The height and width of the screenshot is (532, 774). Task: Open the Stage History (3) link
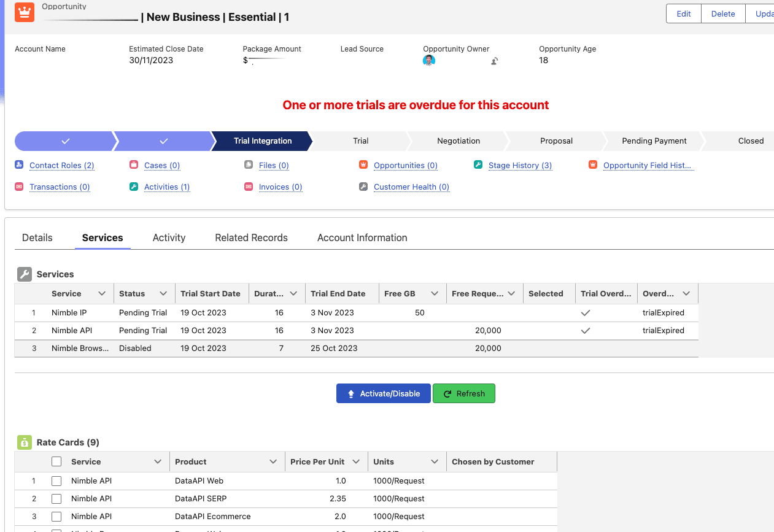pyautogui.click(x=521, y=166)
